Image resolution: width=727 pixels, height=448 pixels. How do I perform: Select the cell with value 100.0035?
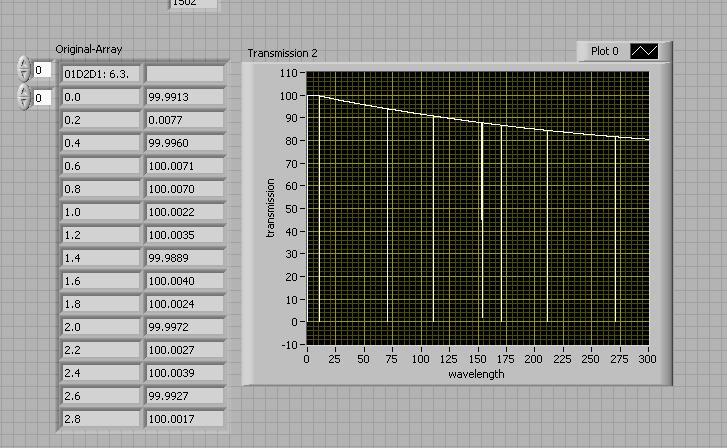(x=185, y=235)
